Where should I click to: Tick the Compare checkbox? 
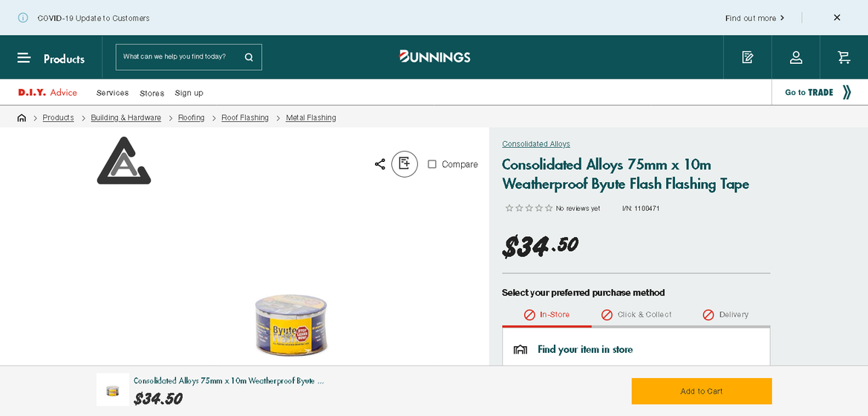[432, 164]
